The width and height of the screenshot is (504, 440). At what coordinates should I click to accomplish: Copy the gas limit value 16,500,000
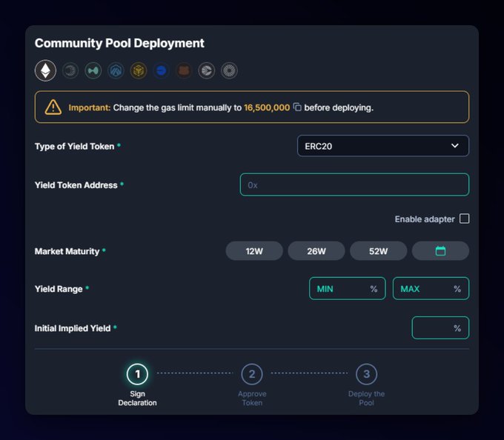pos(297,107)
